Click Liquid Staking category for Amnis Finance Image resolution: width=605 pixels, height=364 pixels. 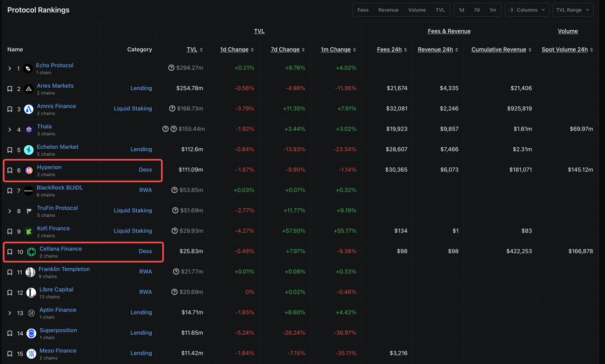(133, 108)
